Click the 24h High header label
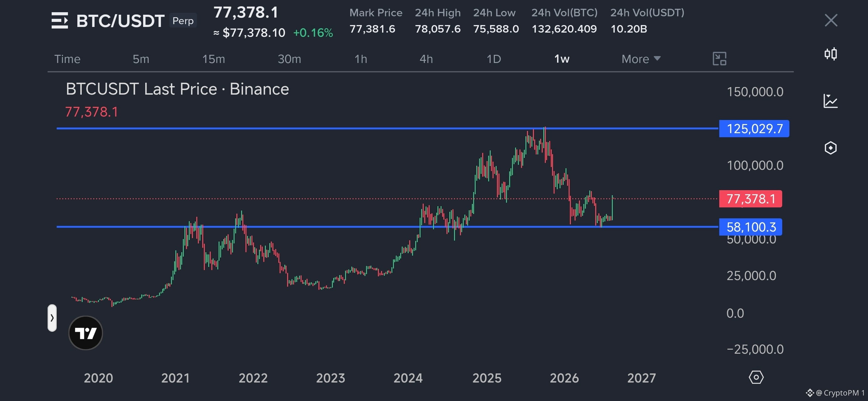The height and width of the screenshot is (401, 868). click(x=438, y=13)
